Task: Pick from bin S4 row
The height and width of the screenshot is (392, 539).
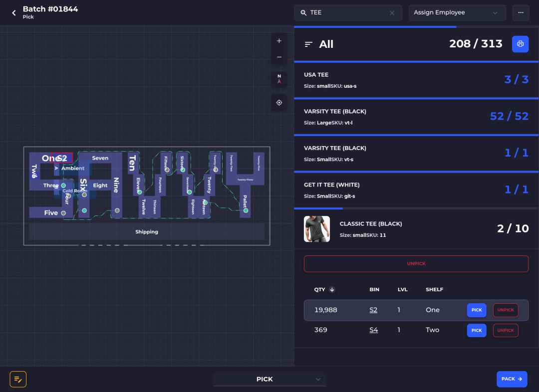Action: (x=477, y=330)
